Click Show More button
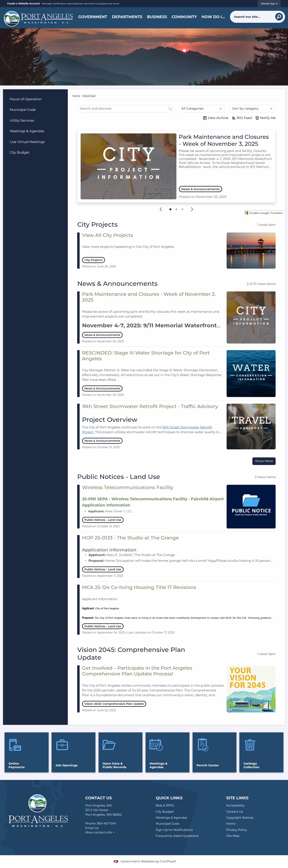The height and width of the screenshot is (868, 288). (264, 461)
